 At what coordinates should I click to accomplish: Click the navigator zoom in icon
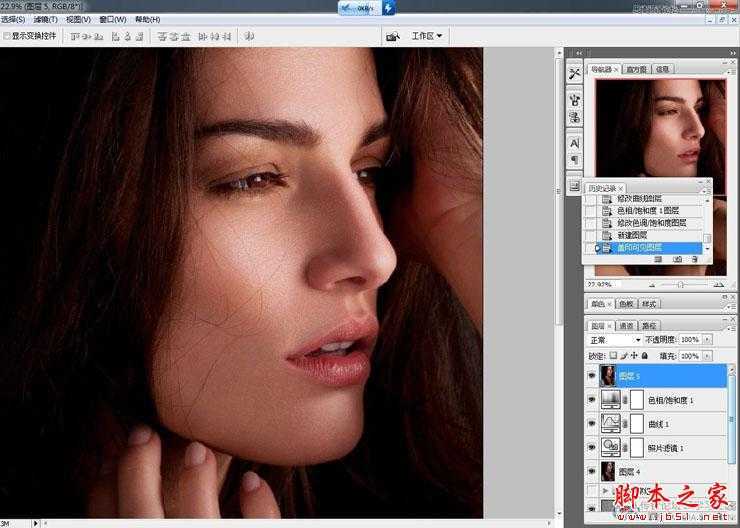pyautogui.click(x=718, y=285)
